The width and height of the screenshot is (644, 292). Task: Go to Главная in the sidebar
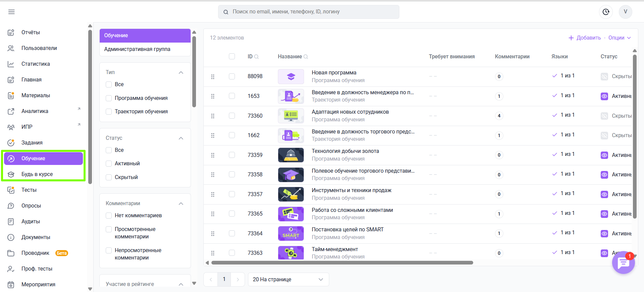32,80
